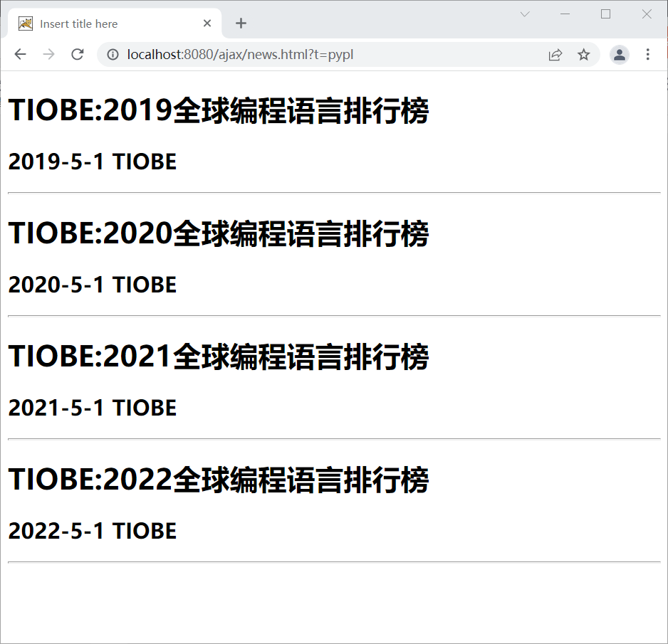Select the 'Insert title here' tab
The image size is (668, 644).
coord(115,23)
